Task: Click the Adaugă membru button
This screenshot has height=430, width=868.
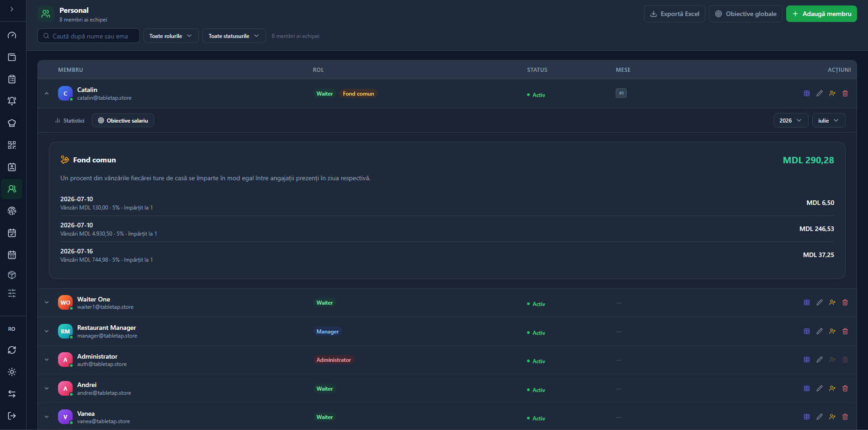Action: 821,14
